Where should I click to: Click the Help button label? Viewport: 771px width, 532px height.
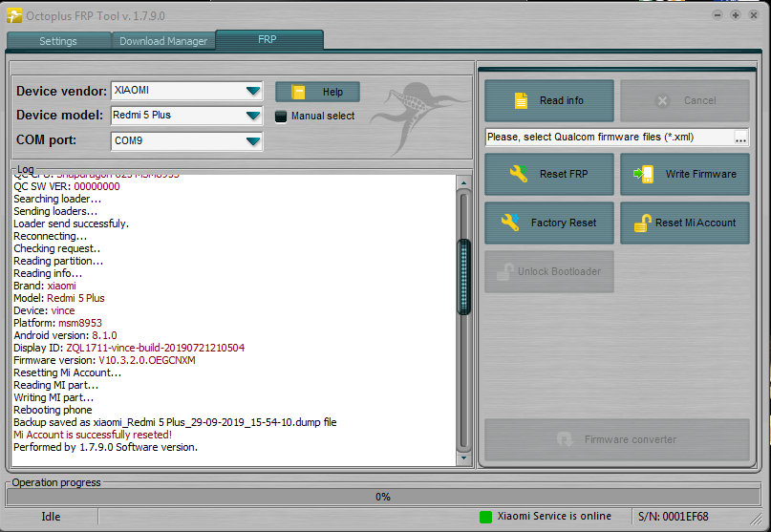coord(332,92)
